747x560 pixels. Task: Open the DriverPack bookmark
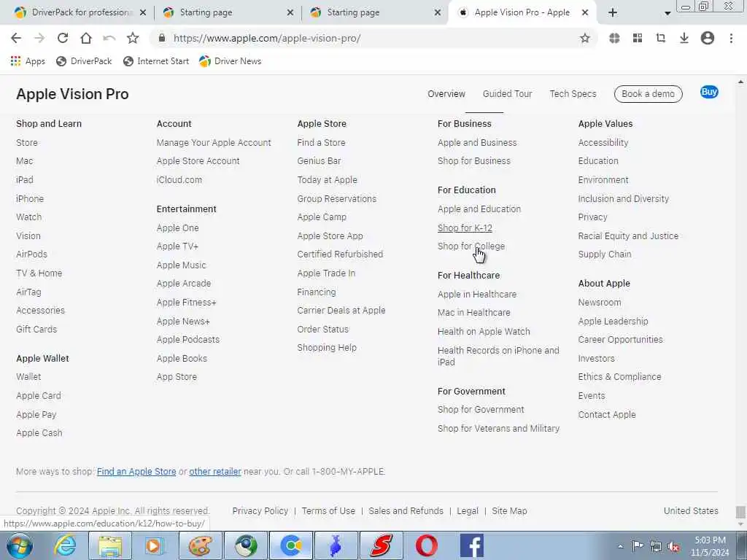[84, 61]
